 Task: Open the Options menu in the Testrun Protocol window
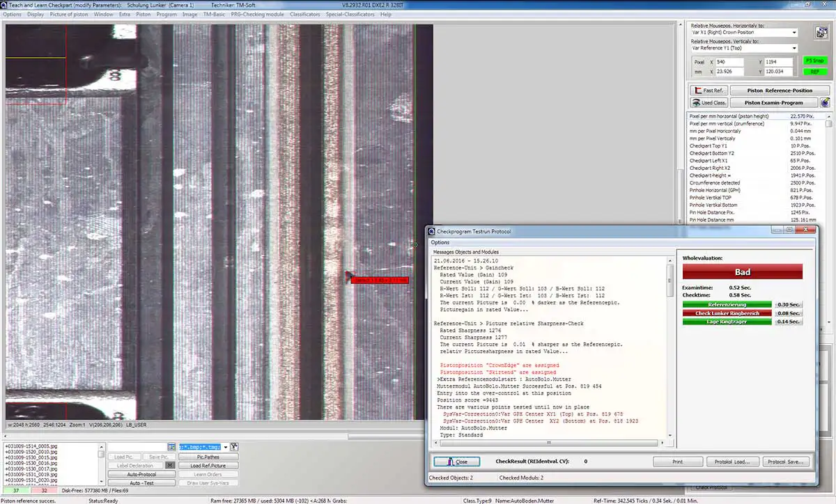coord(440,242)
